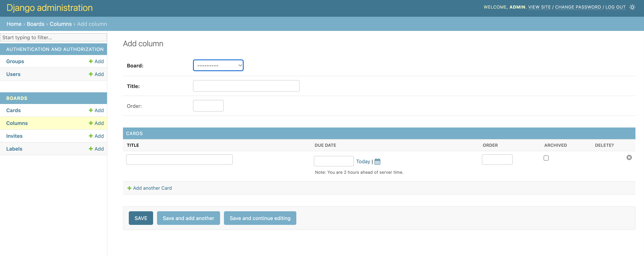Click the Save button
Screen dimensions: 644x255
point(141,218)
